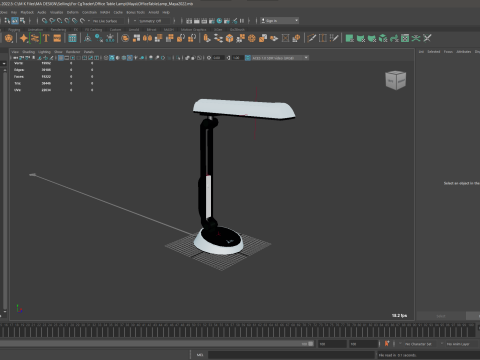Switch to the Rendering shelf tab

coord(58,30)
